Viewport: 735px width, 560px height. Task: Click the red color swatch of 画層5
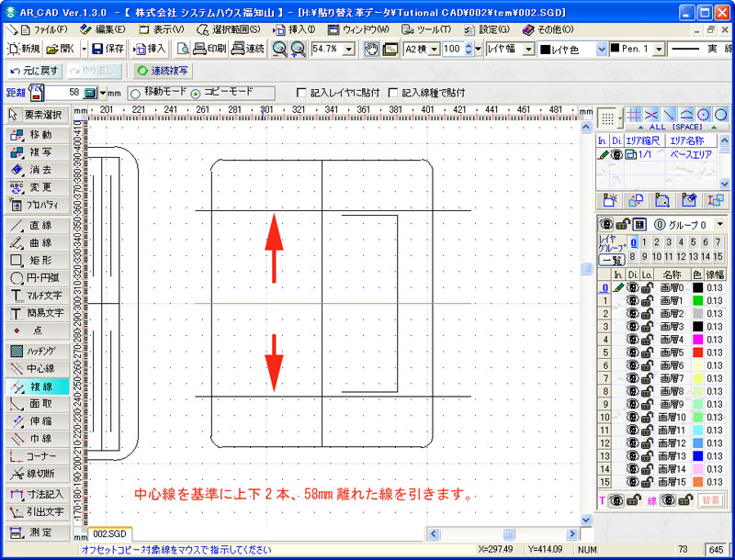coord(698,353)
